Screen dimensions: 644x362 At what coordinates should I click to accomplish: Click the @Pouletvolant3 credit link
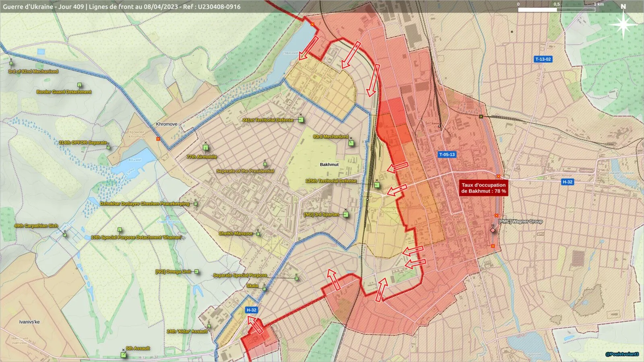pyautogui.click(x=622, y=354)
